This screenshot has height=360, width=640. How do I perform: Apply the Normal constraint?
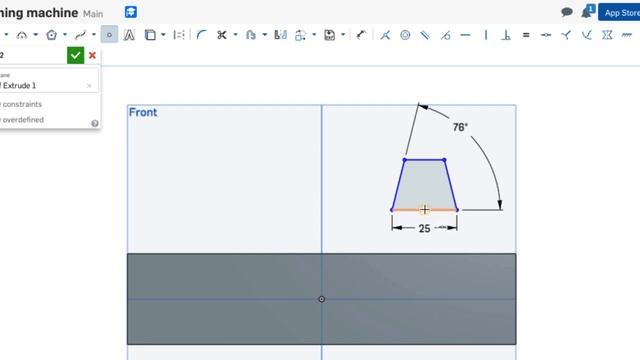point(566,35)
